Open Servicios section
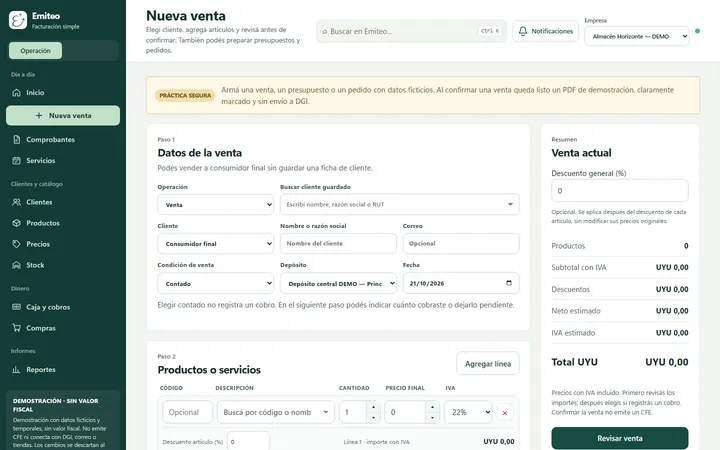The height and width of the screenshot is (450, 720). point(63,161)
